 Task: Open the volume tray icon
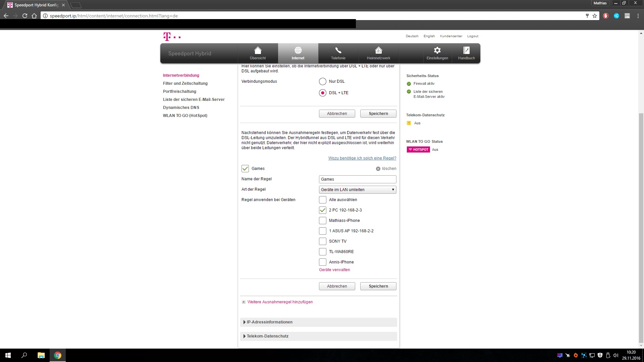click(616, 355)
